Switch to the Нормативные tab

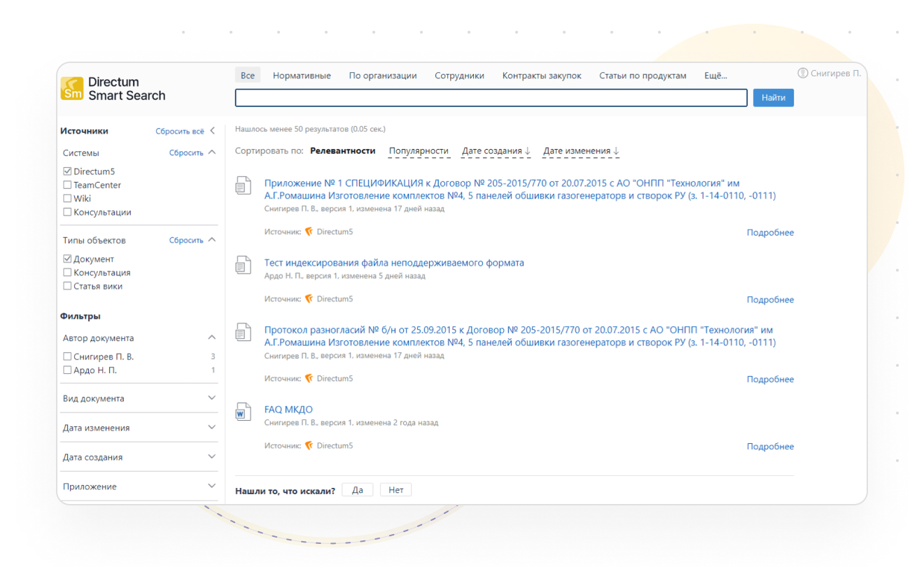pos(302,76)
